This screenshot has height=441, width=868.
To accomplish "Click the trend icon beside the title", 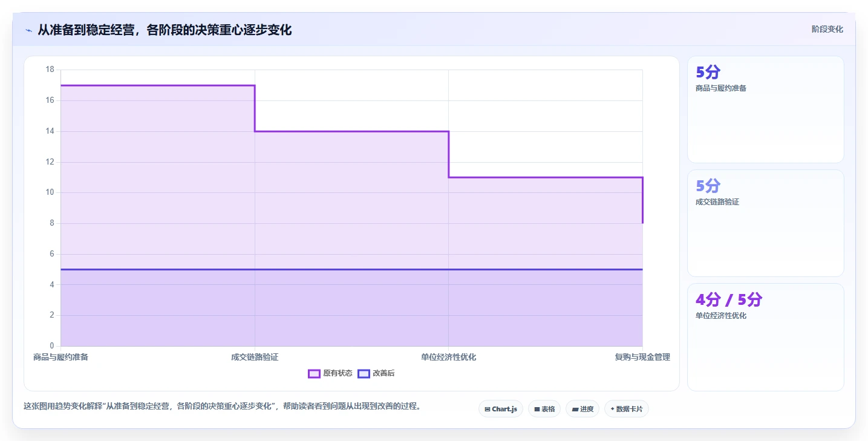I will [28, 30].
